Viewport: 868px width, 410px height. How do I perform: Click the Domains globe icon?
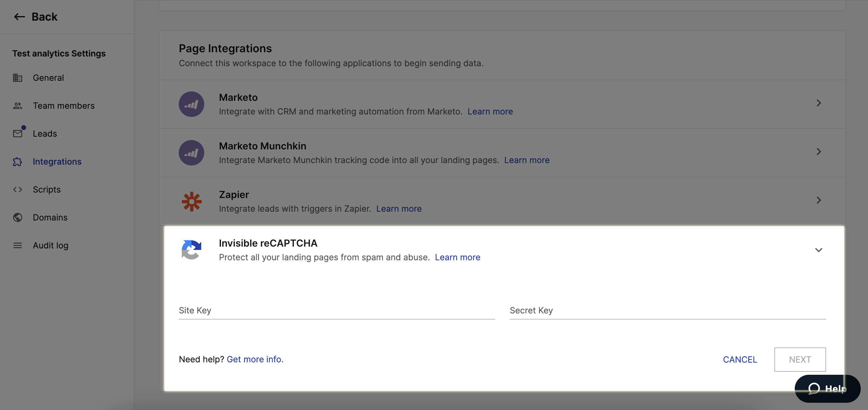[18, 217]
